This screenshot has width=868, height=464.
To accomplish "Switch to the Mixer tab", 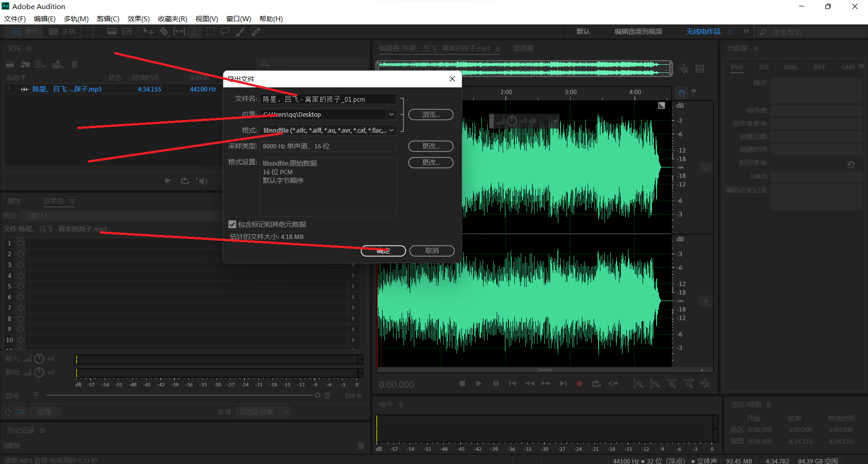I will [523, 48].
